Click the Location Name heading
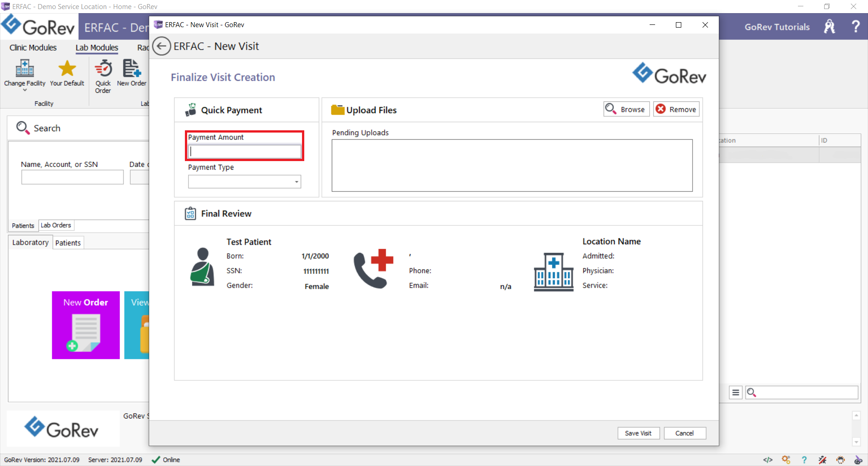The image size is (868, 466). pos(611,241)
